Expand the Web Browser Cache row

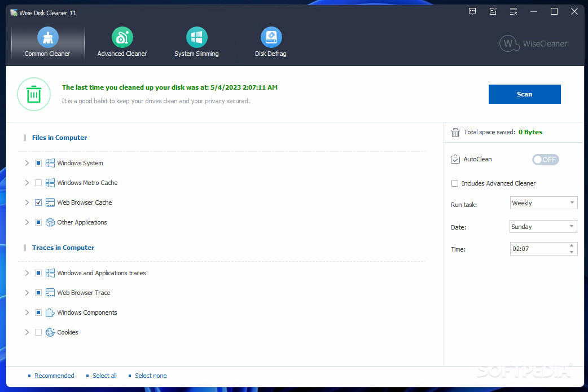coord(27,202)
